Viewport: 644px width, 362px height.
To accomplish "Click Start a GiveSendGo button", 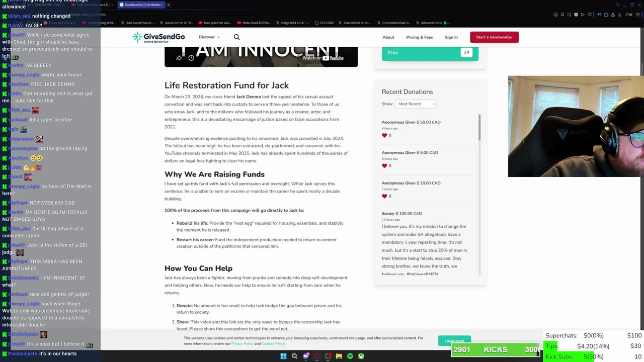I will click(x=494, y=37).
